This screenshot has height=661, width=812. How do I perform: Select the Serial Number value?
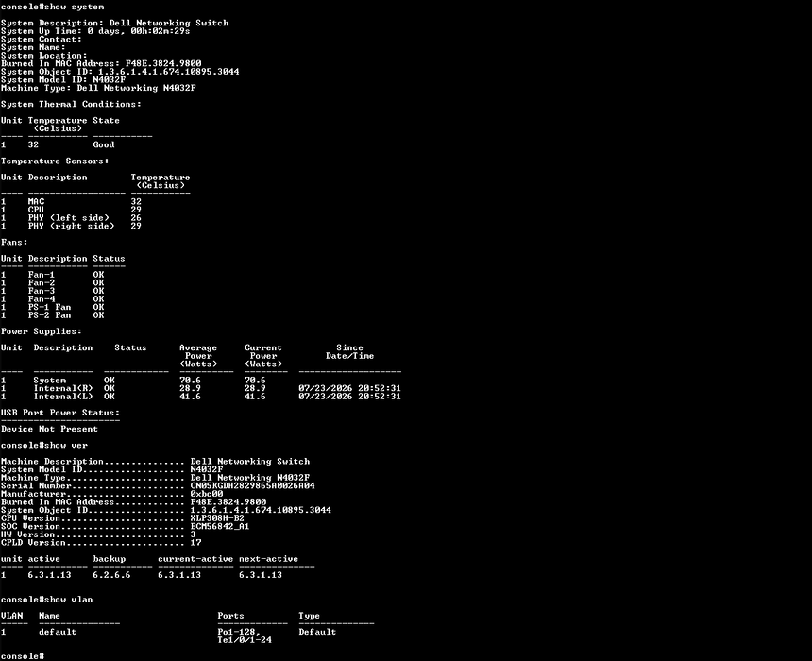click(x=253, y=486)
